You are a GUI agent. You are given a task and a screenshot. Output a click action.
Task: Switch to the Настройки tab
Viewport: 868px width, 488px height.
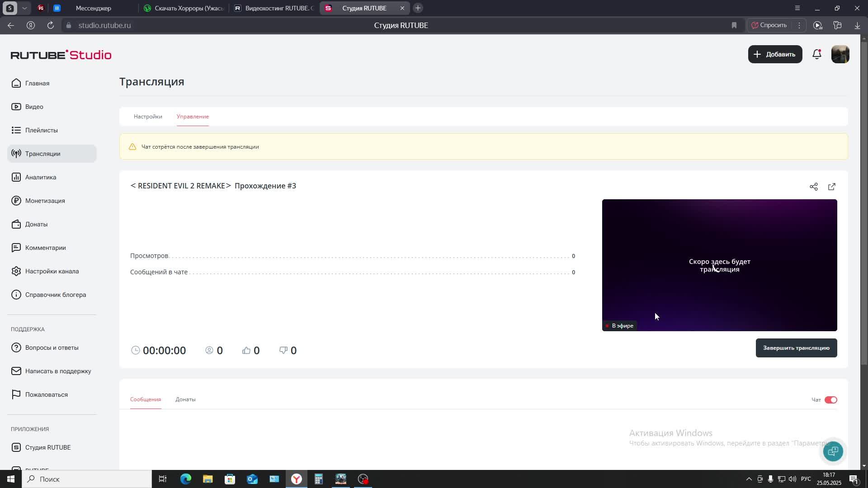click(x=148, y=117)
